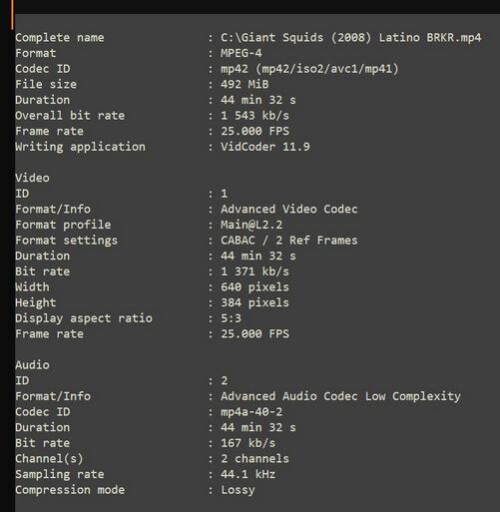Screen dimensions: 500x512
Task: Click the File size 492 MiB line
Action: 142,84
